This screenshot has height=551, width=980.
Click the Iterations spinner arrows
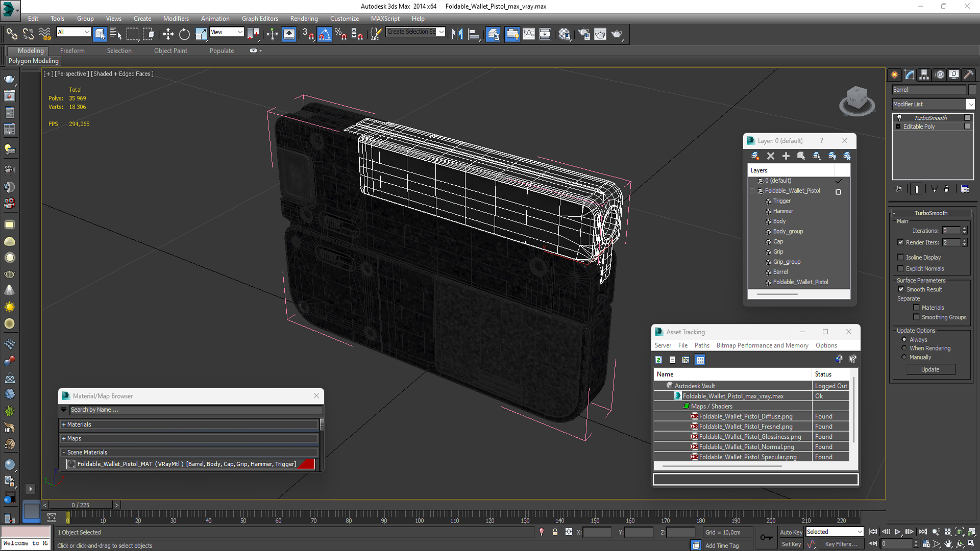point(965,231)
